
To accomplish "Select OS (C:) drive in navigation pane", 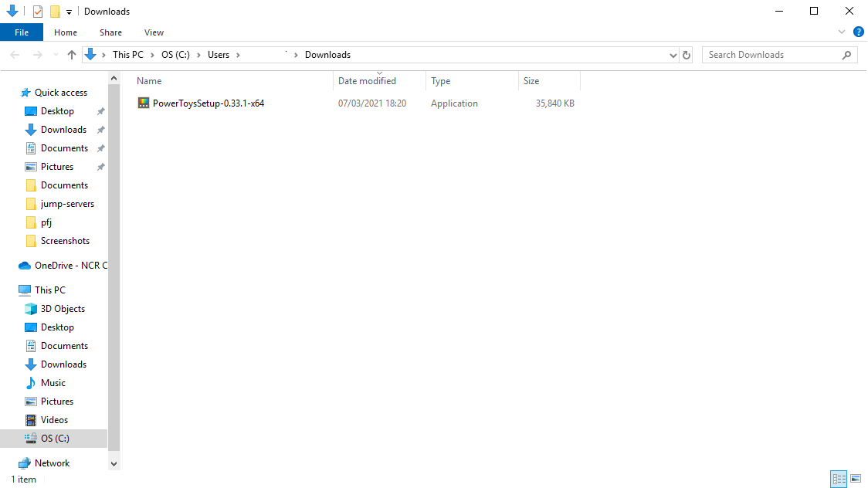I will click(55, 439).
